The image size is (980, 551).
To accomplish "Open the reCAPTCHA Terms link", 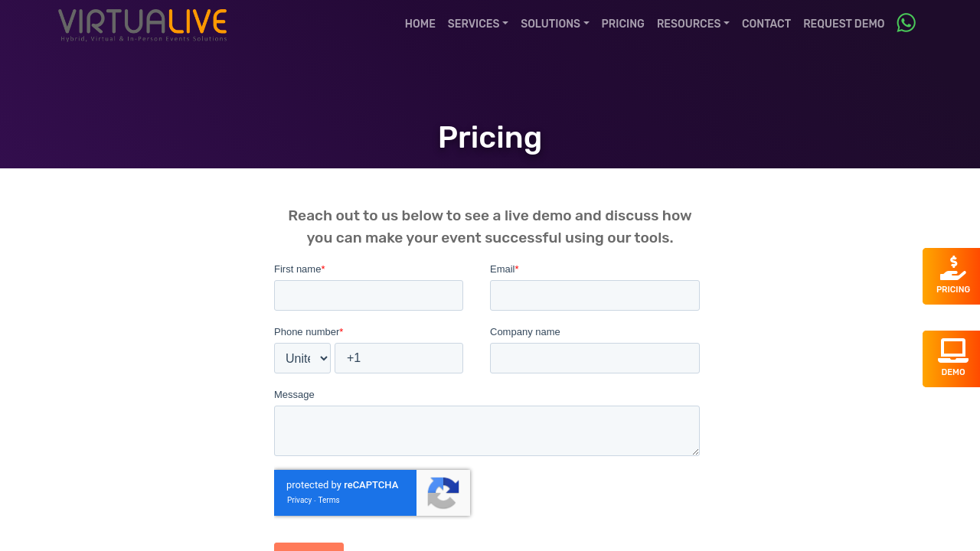I will [328, 500].
